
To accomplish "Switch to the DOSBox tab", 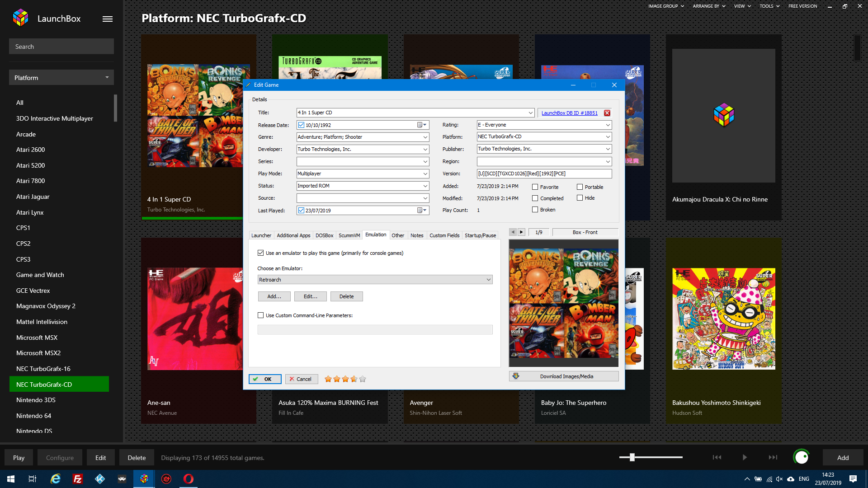I will [324, 235].
